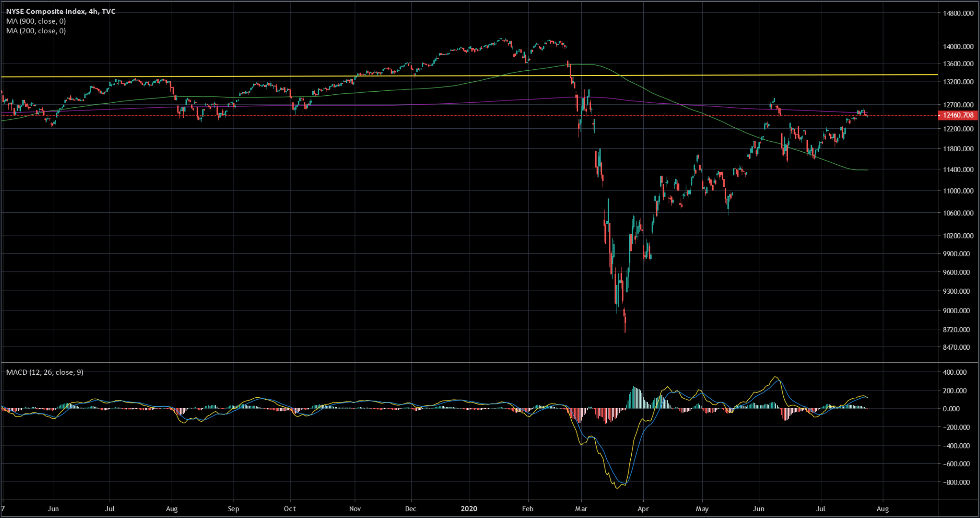The width and height of the screenshot is (980, 518).
Task: Click the NYSE Composite Index chart title
Action: point(61,12)
